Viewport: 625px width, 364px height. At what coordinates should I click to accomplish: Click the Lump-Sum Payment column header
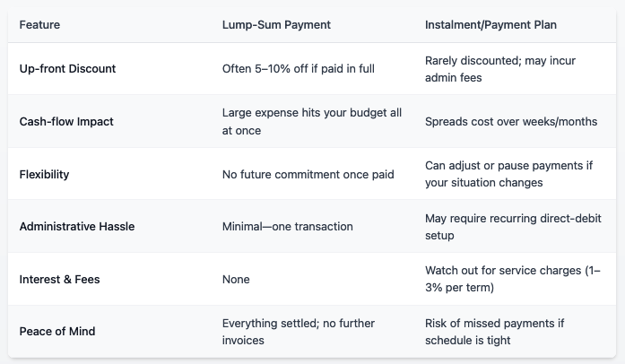pyautogui.click(x=276, y=25)
